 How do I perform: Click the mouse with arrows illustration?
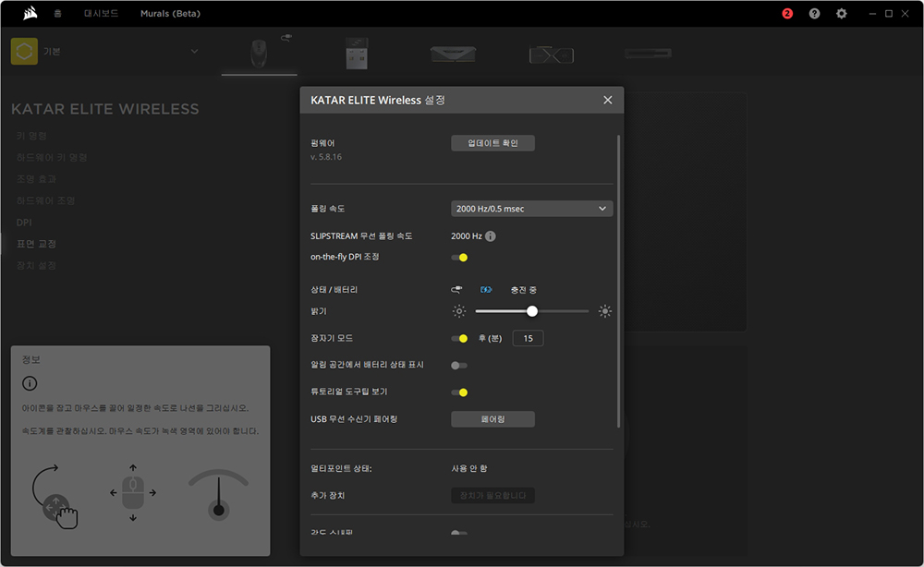coord(132,493)
